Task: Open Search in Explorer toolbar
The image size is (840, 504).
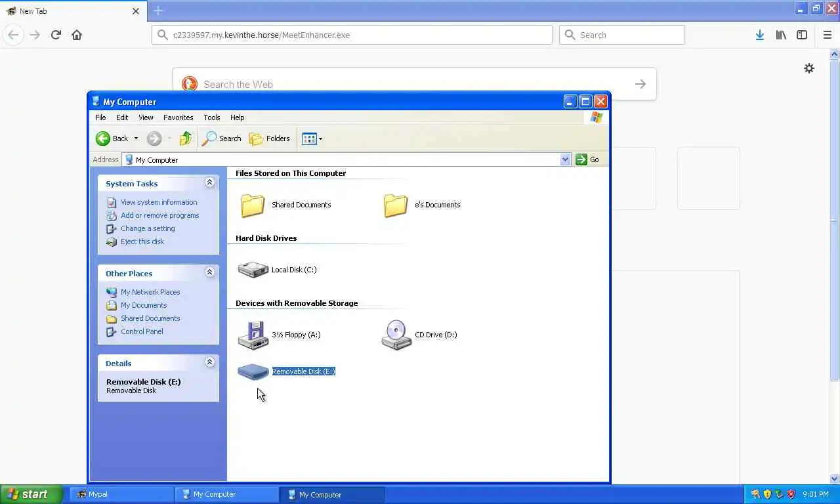Action: (x=222, y=138)
